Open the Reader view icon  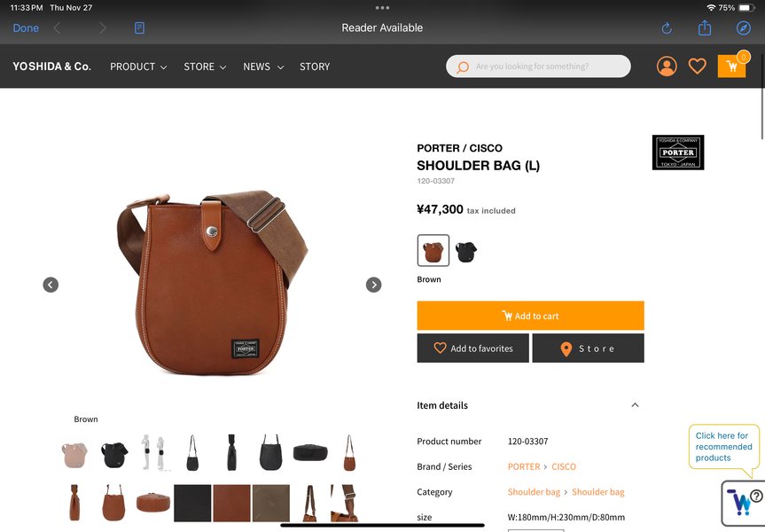point(139,27)
